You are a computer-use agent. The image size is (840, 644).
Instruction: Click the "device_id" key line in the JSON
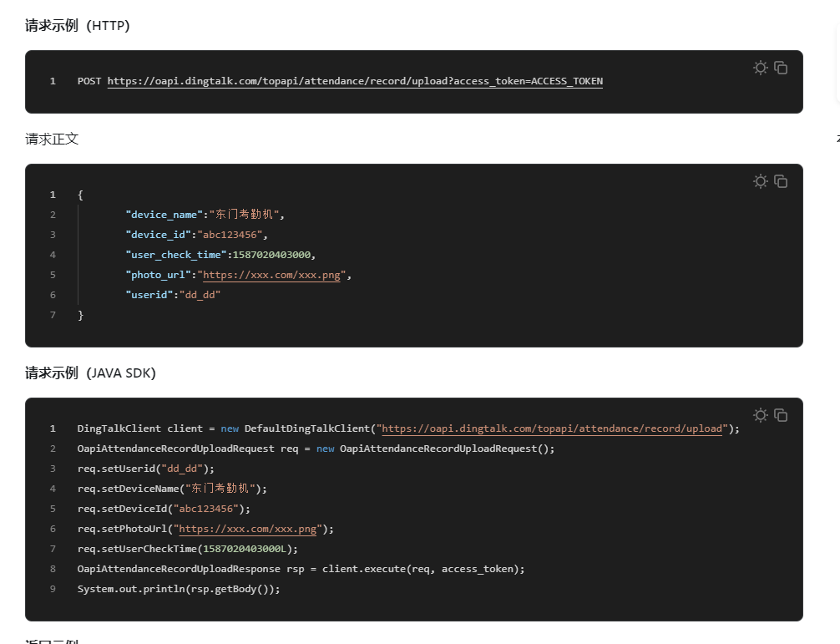click(x=158, y=235)
